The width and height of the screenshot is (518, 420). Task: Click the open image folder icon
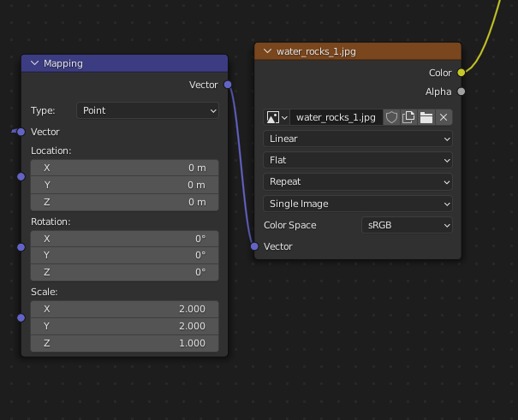[426, 117]
